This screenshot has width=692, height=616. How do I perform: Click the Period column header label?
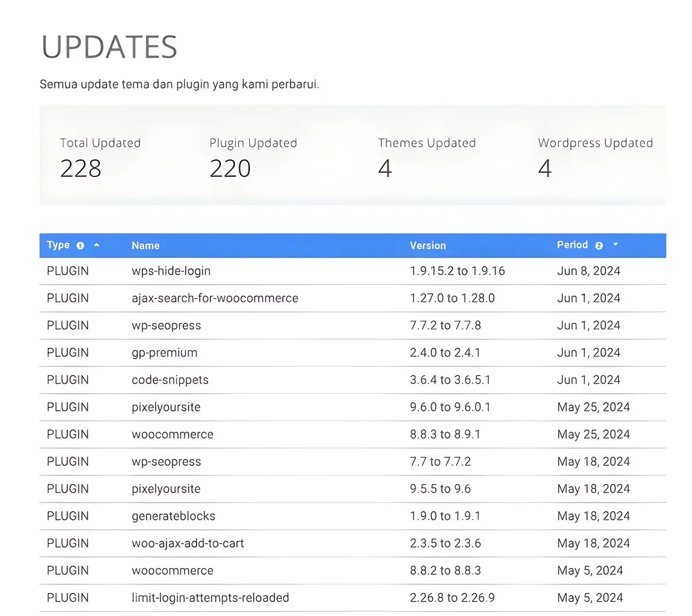click(572, 245)
